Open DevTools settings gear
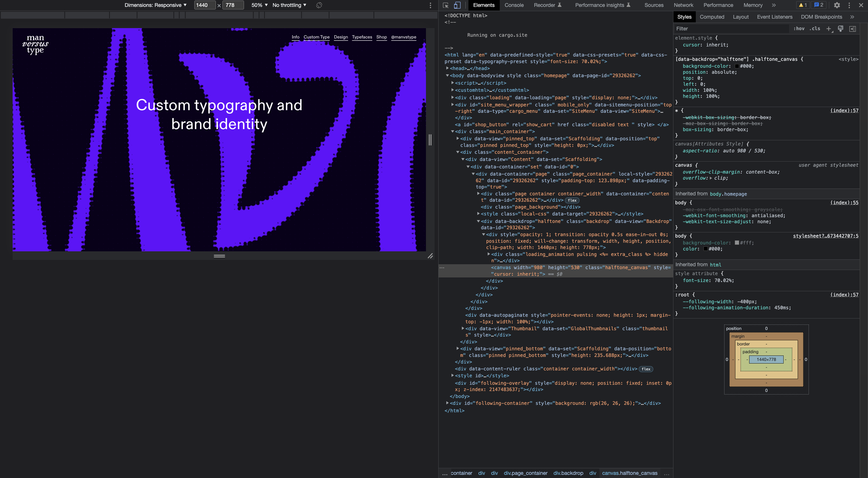Image resolution: width=868 pixels, height=478 pixels. 837,5
